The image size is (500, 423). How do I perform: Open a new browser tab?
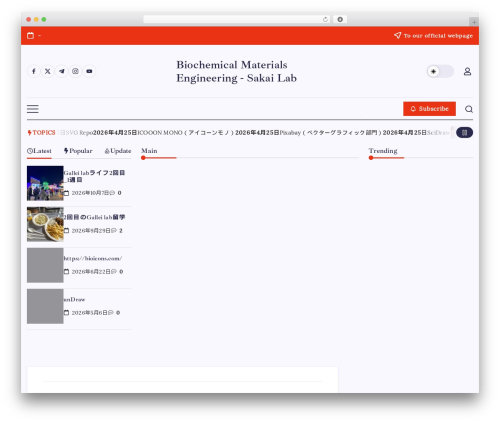(x=474, y=22)
